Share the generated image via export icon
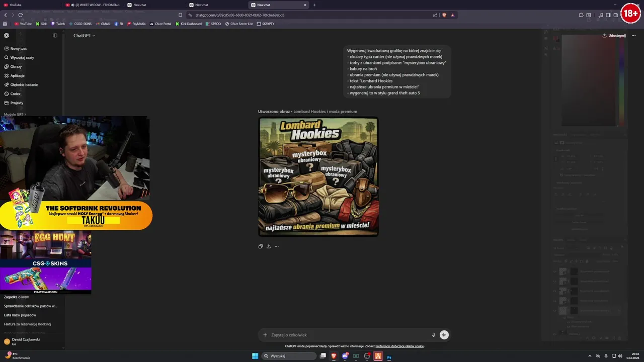Screen dimensions: 644x362 coord(269,246)
